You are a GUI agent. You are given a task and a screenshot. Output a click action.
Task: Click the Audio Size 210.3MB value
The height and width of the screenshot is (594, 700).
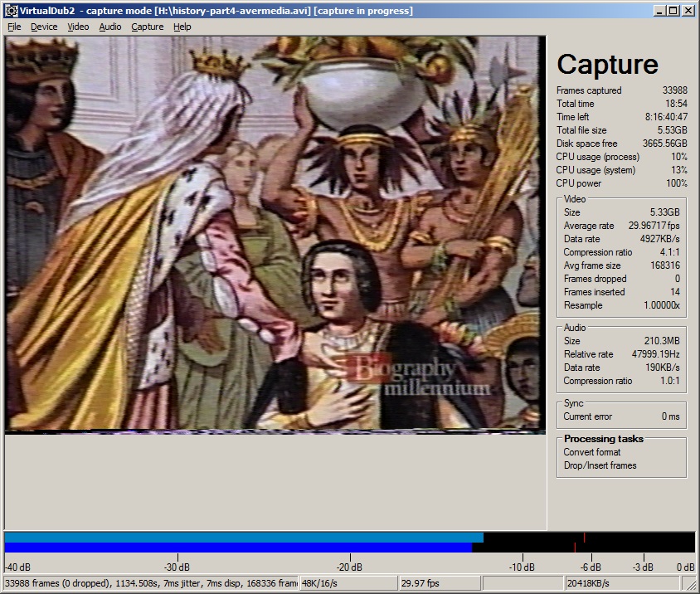tap(662, 341)
